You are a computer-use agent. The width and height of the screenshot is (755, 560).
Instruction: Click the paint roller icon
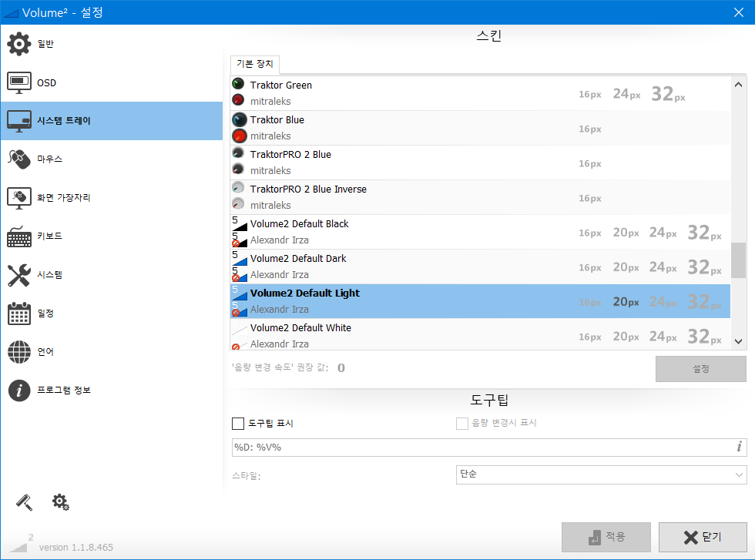pyautogui.click(x=24, y=502)
